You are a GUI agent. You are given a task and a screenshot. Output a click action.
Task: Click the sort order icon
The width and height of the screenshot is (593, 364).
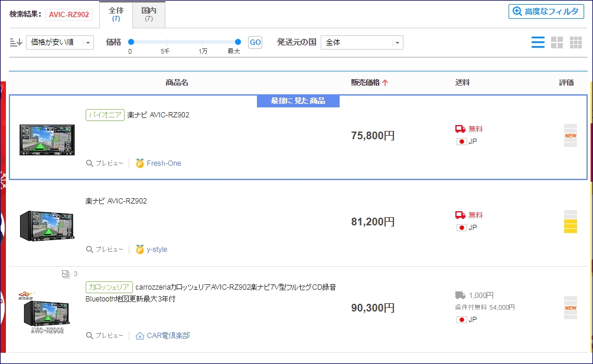(16, 42)
